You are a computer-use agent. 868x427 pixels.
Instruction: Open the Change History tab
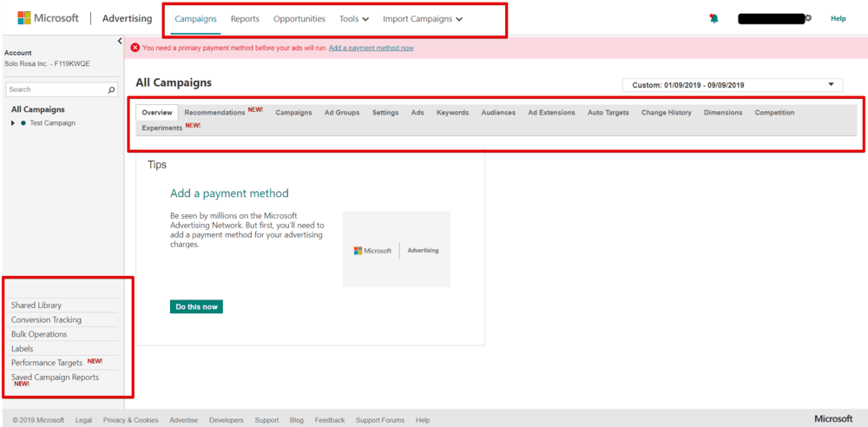point(667,113)
